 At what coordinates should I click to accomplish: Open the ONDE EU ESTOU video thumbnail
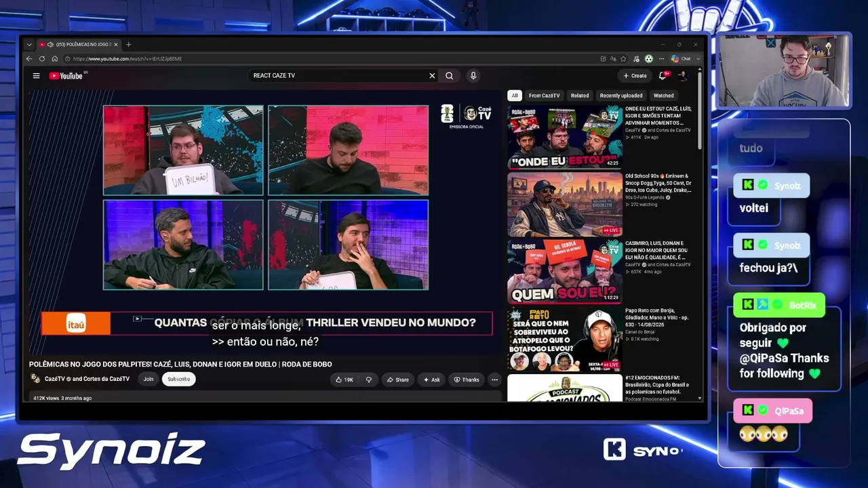565,138
